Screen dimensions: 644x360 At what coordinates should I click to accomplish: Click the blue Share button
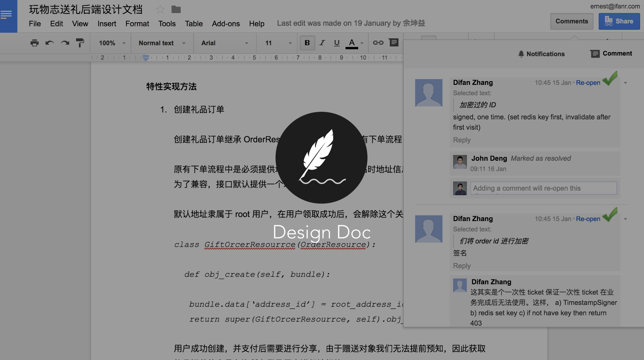point(619,21)
